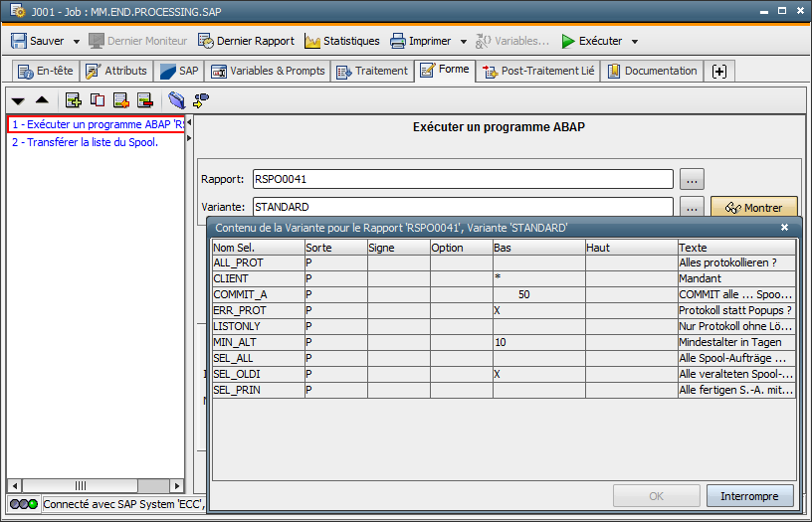Click the text 'Alles protokollieren ?'
Image resolution: width=812 pixels, height=522 pixels.
(727, 262)
